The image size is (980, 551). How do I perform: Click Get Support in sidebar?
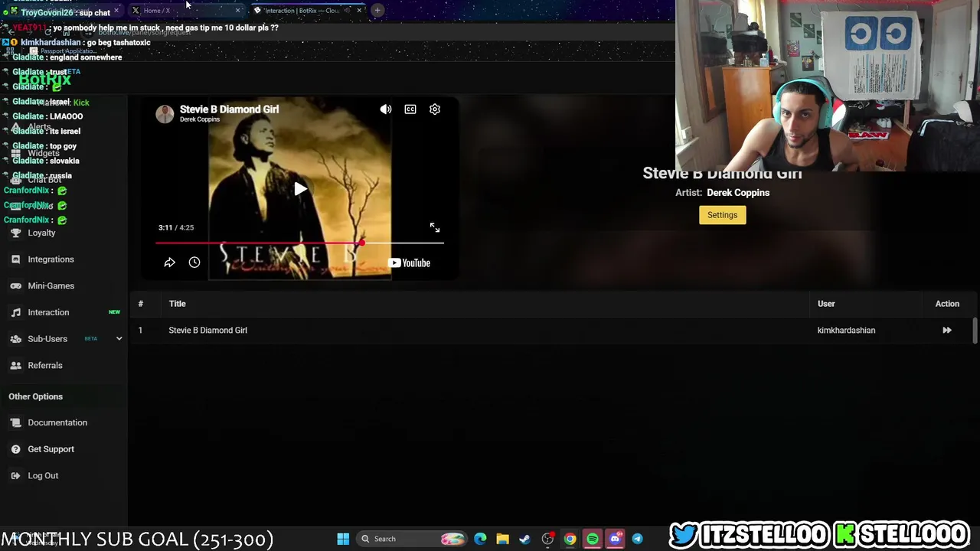coord(51,449)
